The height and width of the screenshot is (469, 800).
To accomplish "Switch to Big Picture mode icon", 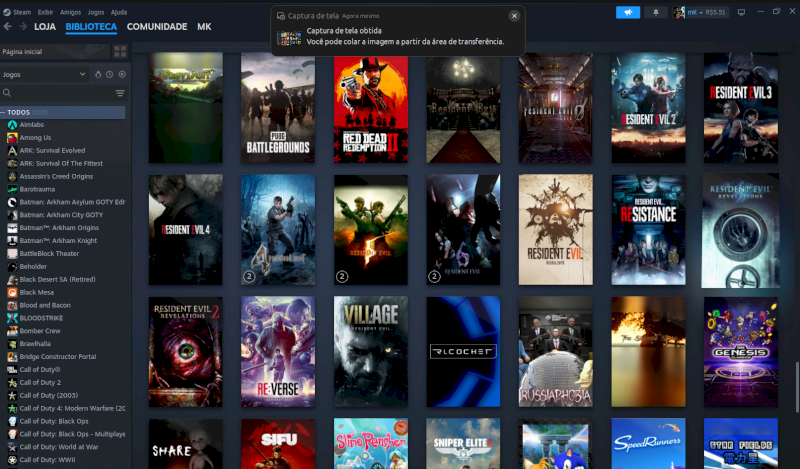I will (741, 12).
